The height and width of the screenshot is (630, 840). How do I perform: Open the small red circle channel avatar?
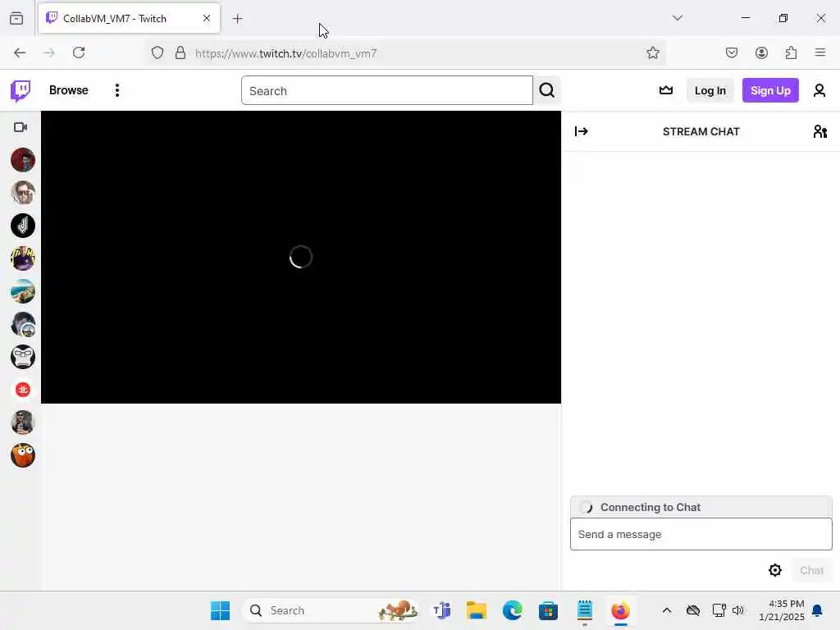(22, 390)
